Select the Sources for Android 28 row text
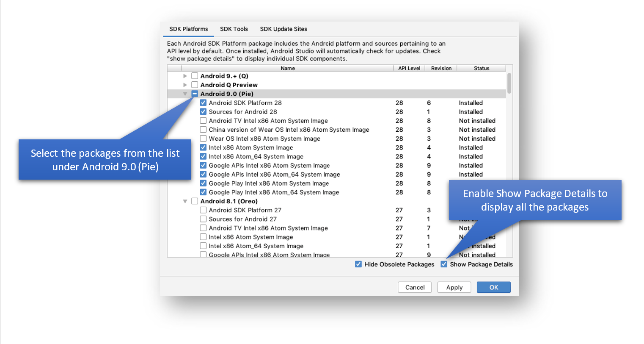The image size is (644, 344). point(243,112)
